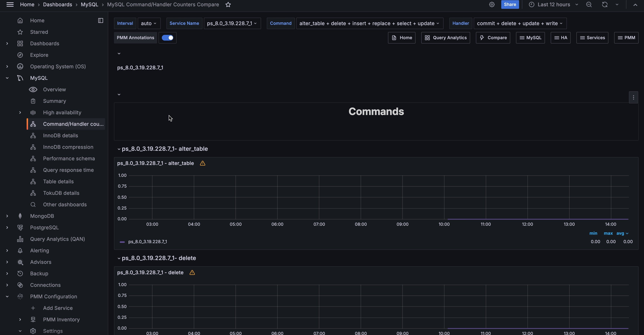This screenshot has width=644, height=335.
Task: Star this dashboard as favorite
Action: pyautogui.click(x=228, y=4)
